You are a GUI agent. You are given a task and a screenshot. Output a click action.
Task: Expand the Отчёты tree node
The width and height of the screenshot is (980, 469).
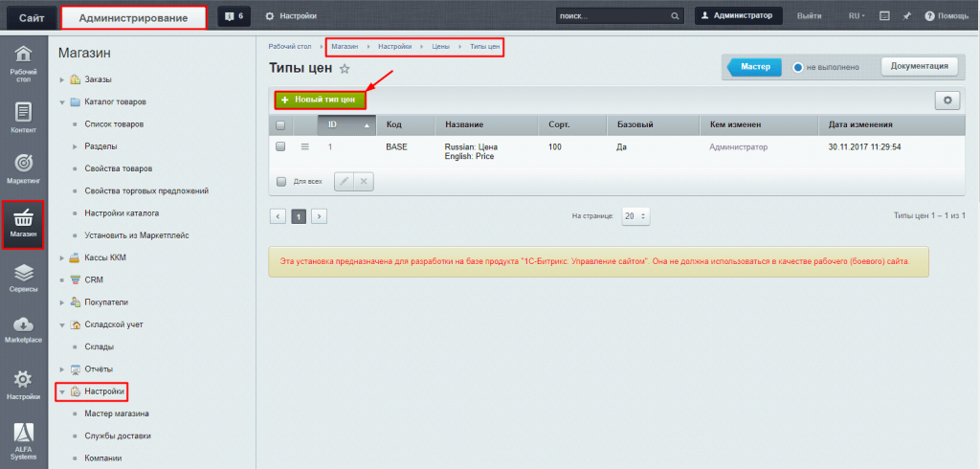[x=62, y=368]
